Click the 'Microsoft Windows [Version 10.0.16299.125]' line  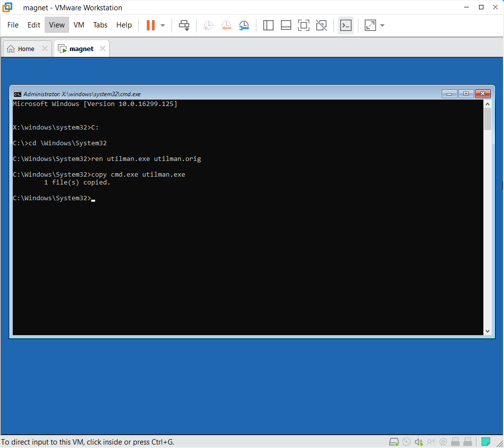[x=95, y=104]
